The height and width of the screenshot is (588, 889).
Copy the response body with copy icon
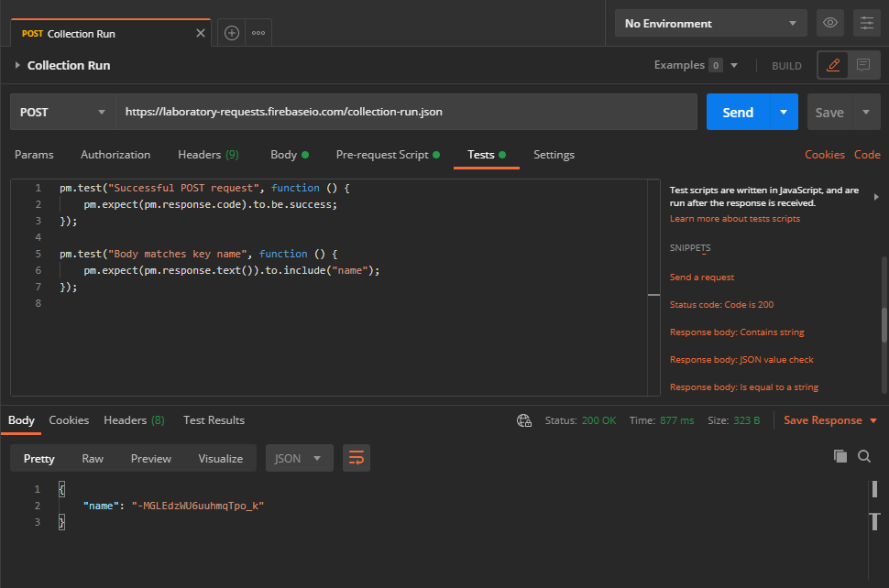coord(840,456)
